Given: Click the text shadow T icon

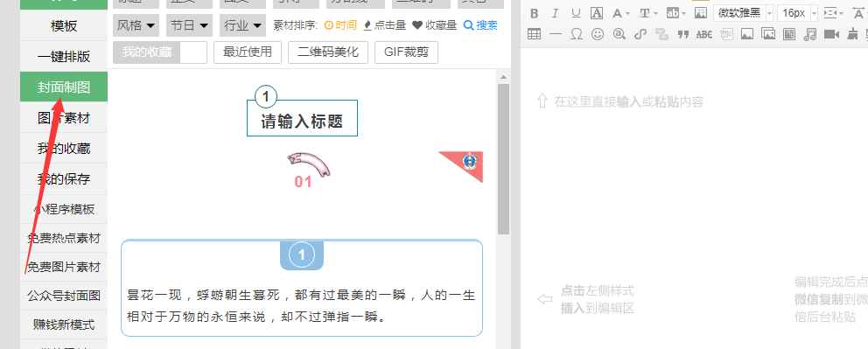Looking at the screenshot, I should point(644,13).
